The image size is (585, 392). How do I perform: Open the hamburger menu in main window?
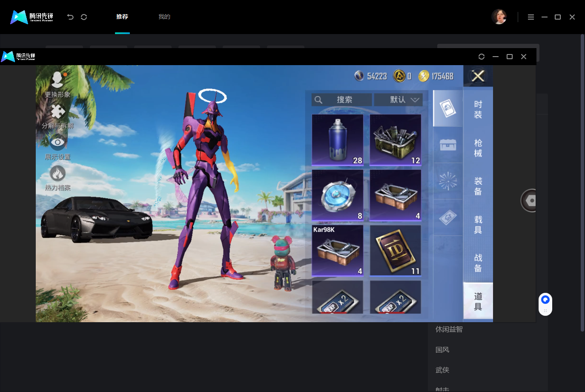tap(531, 17)
